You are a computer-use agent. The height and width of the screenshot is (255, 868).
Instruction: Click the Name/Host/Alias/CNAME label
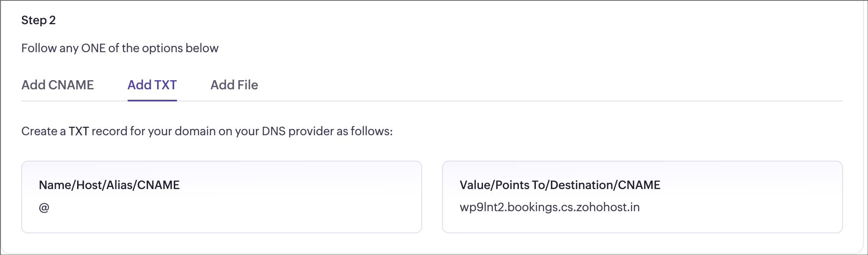click(109, 185)
